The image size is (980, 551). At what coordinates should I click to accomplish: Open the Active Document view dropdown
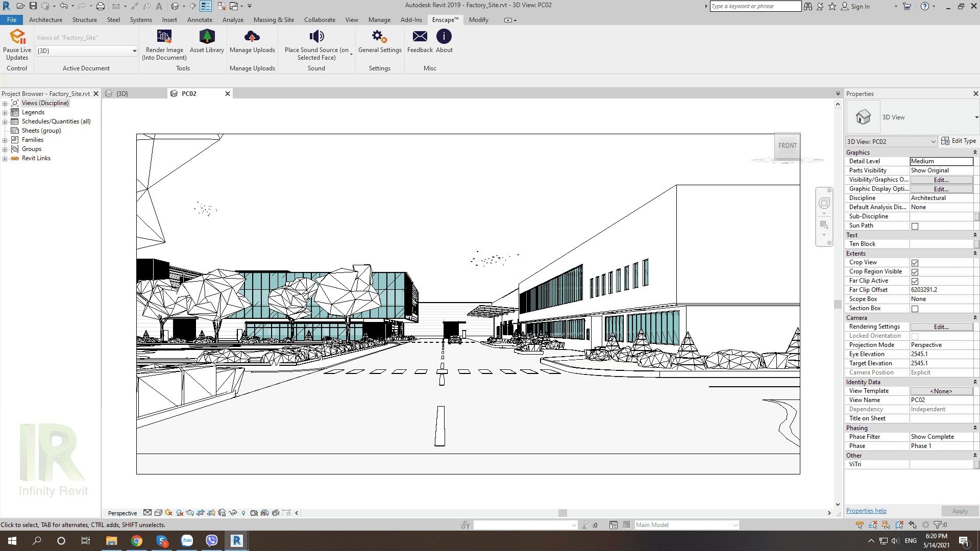pos(134,51)
